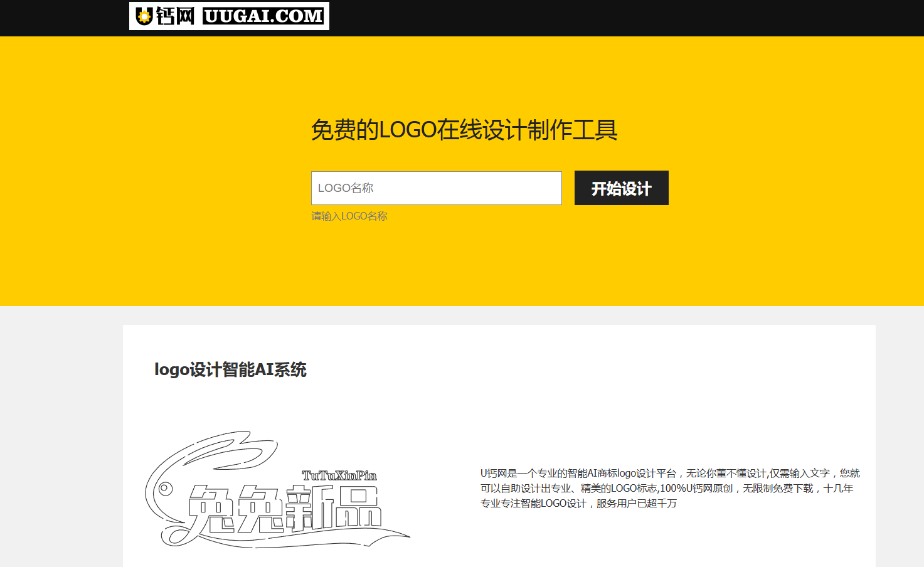
Task: Click the 钙网 characters in header logo
Action: click(x=175, y=16)
